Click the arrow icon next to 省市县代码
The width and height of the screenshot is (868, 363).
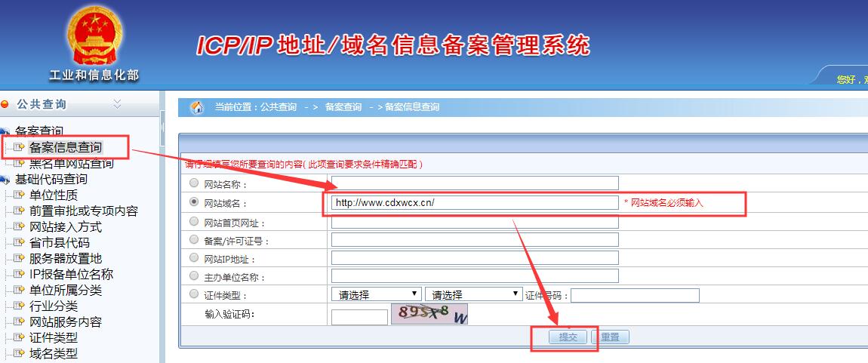pos(20,243)
